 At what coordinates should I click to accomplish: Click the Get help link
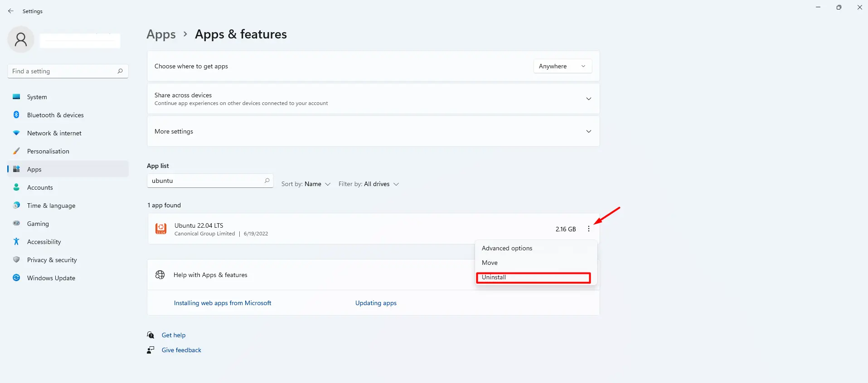(x=174, y=335)
